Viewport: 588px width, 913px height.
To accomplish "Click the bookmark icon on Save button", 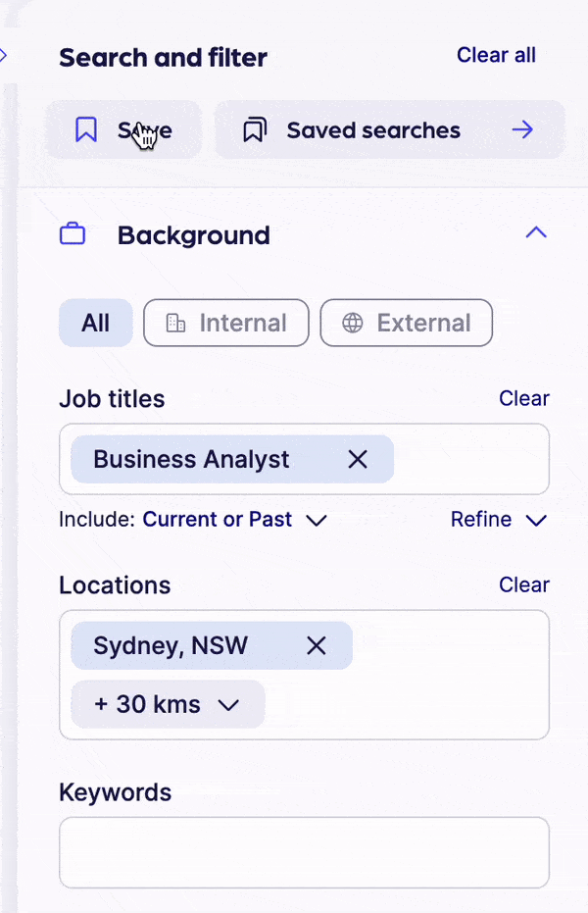I will click(86, 129).
